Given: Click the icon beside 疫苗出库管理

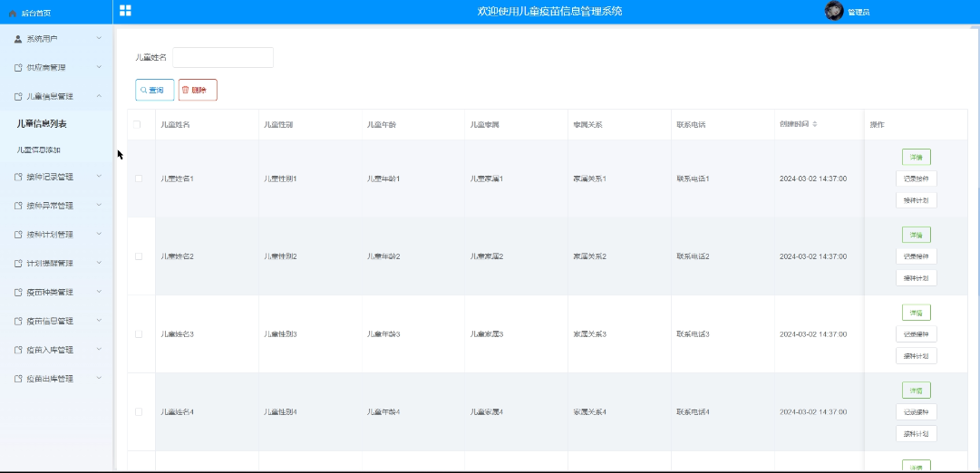Looking at the screenshot, I should coord(18,379).
